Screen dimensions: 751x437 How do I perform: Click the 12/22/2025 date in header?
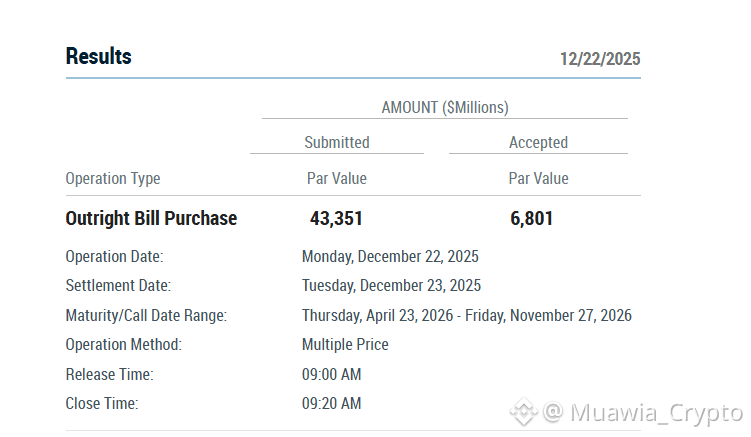pos(599,58)
